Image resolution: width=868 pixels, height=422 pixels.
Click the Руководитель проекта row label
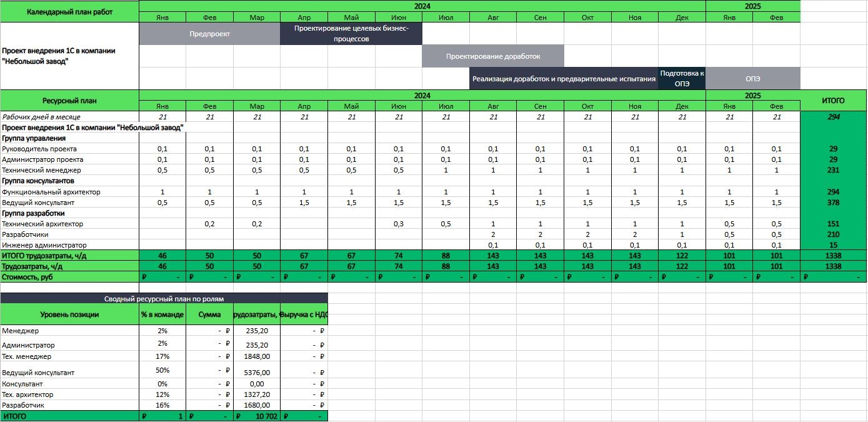point(39,149)
